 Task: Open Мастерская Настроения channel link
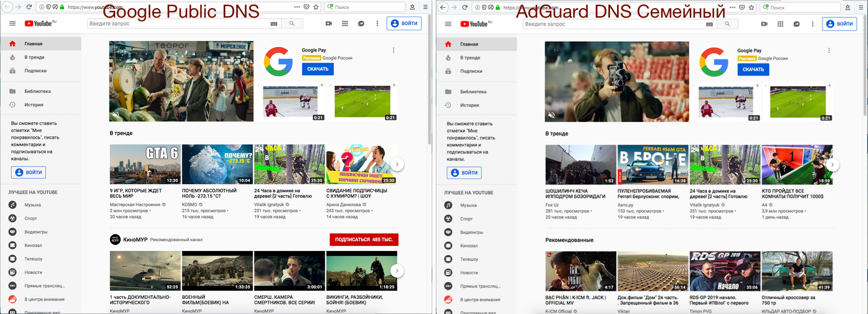click(x=135, y=204)
